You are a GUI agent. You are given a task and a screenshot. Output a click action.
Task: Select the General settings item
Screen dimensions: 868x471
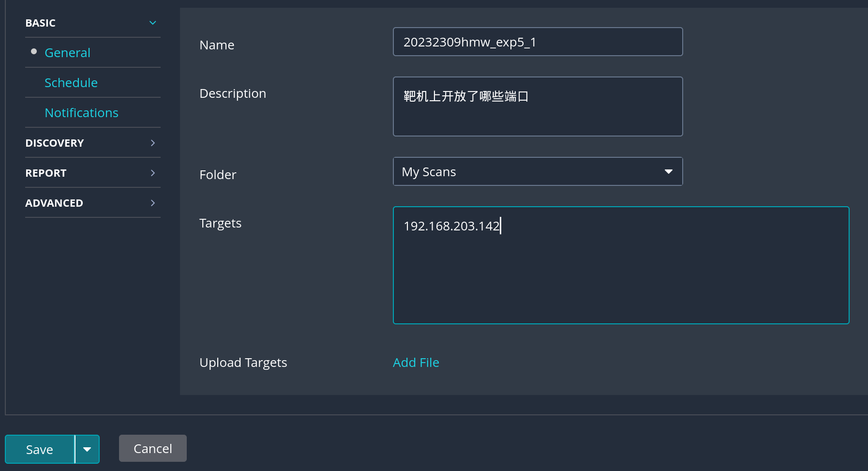tap(67, 53)
